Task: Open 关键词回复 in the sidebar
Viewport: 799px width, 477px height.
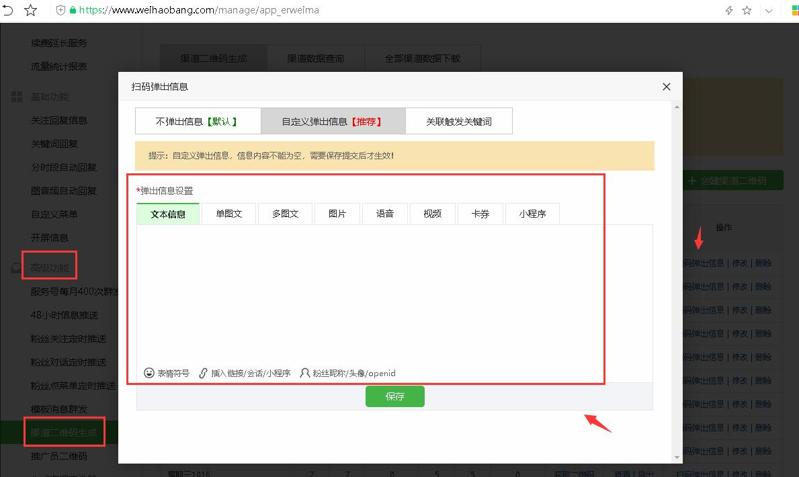Action: (54, 144)
